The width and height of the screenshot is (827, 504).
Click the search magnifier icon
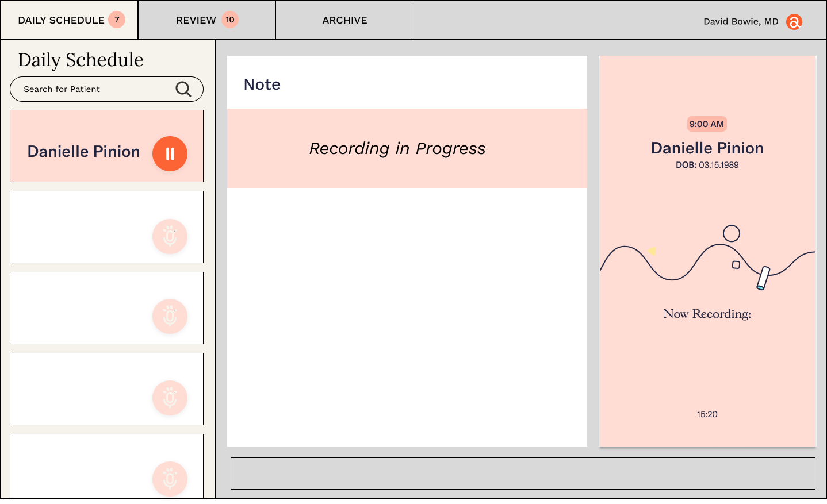pos(183,89)
